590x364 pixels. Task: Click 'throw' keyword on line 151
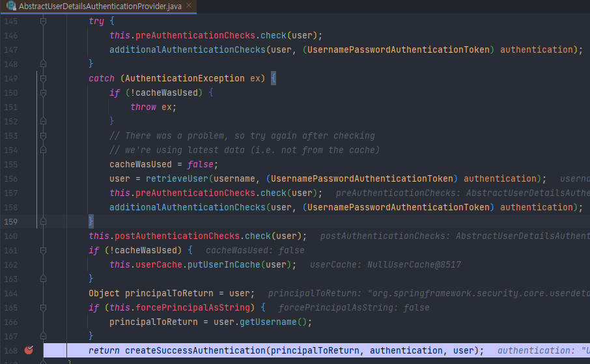(143, 107)
